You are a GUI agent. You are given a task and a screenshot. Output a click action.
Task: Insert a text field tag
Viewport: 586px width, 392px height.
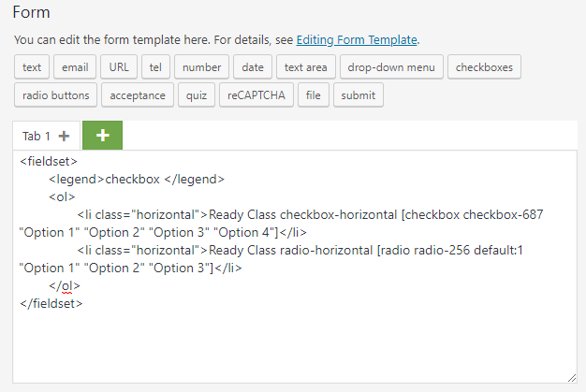click(x=32, y=67)
